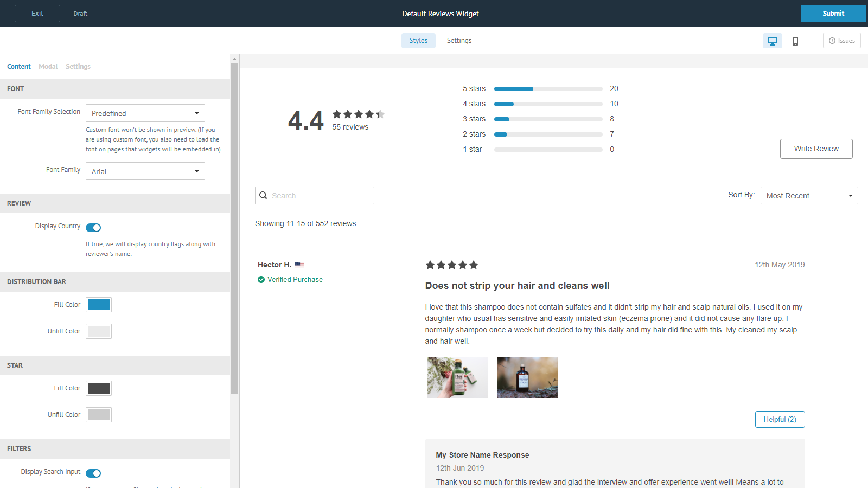868x488 pixels.
Task: Click the overall rating stars beside 4.4
Action: coord(358,114)
